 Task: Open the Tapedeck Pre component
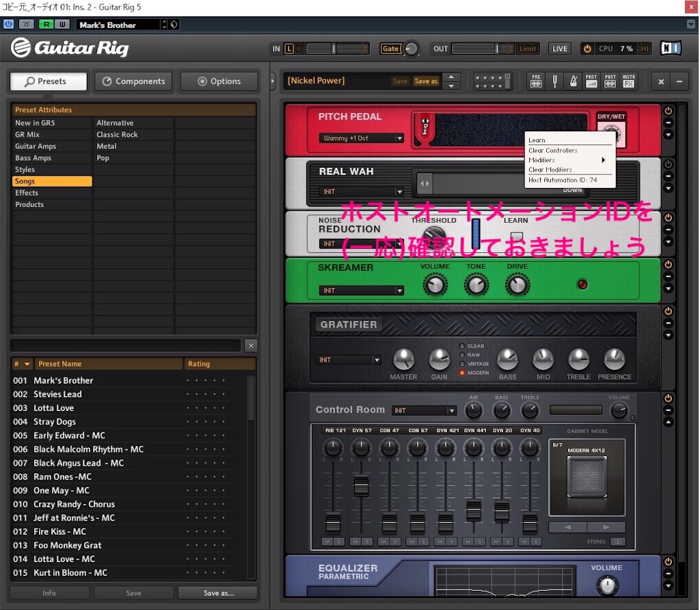536,81
